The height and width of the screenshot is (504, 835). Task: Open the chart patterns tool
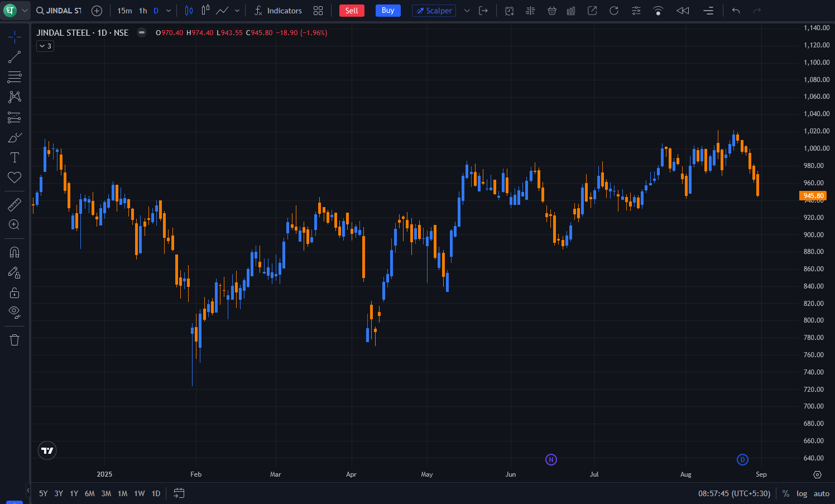(15, 97)
